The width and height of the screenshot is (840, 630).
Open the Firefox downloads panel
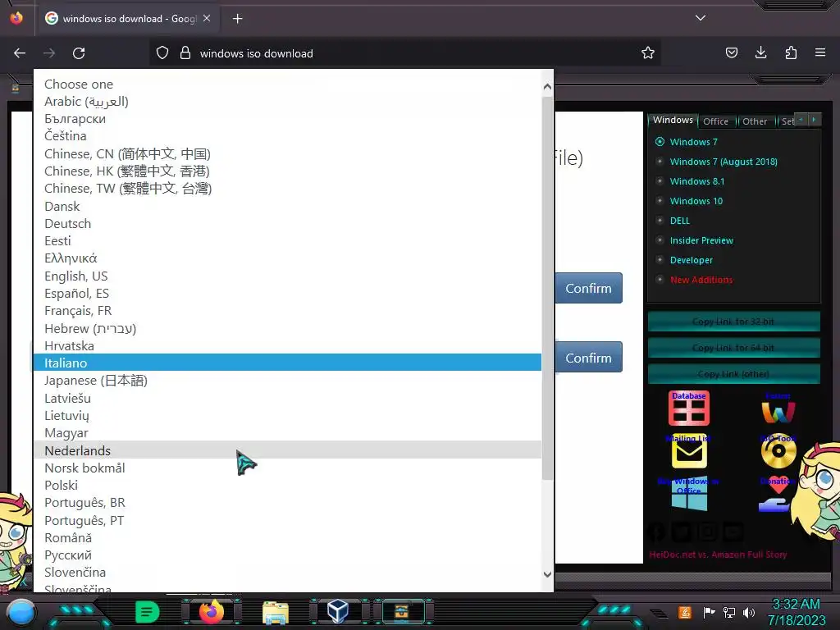point(760,53)
